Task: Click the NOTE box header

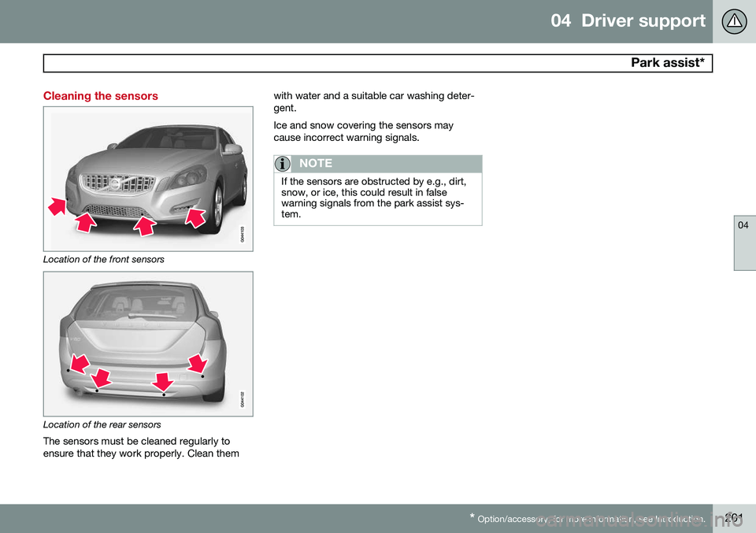Action: click(378, 164)
